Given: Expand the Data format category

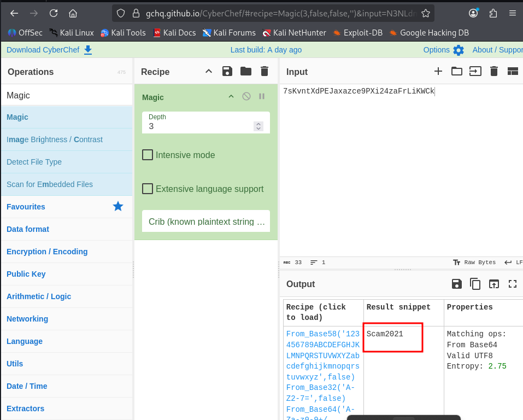Looking at the screenshot, I should (x=28, y=229).
